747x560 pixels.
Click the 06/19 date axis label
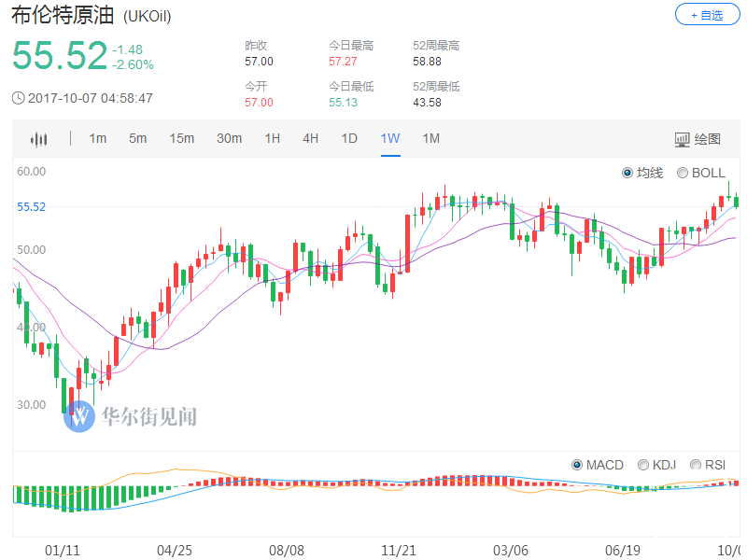623,551
